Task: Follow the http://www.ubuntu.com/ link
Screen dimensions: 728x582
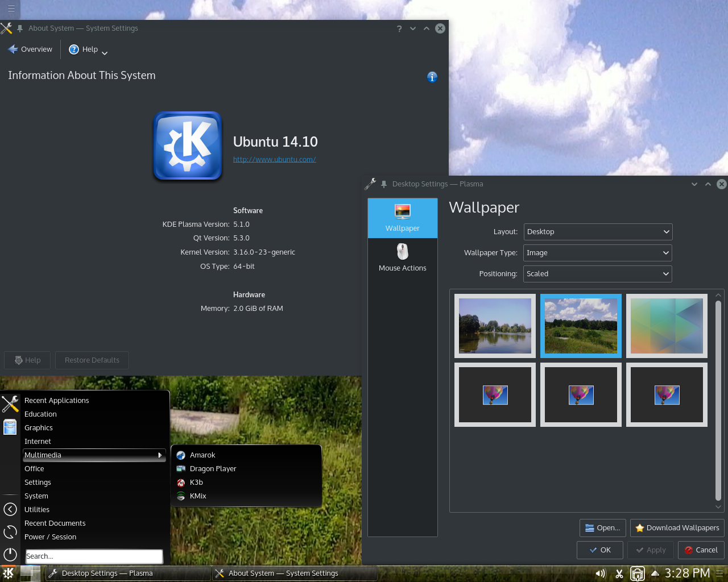Action: pyautogui.click(x=275, y=160)
